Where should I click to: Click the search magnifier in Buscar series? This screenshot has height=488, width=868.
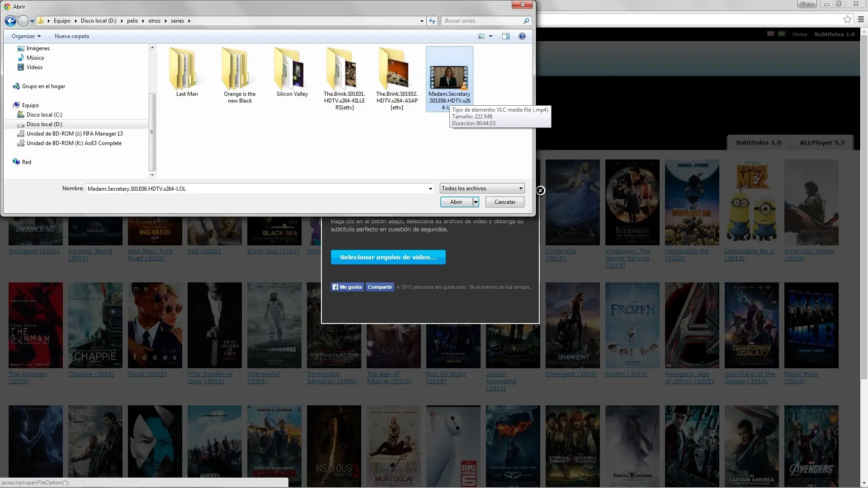pyautogui.click(x=526, y=21)
